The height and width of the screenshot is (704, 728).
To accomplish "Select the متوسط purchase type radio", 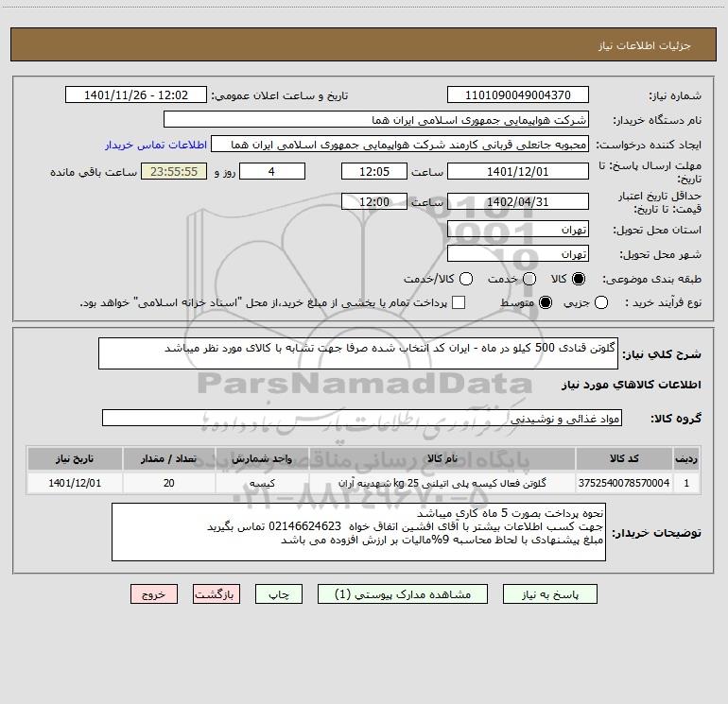I will [546, 303].
